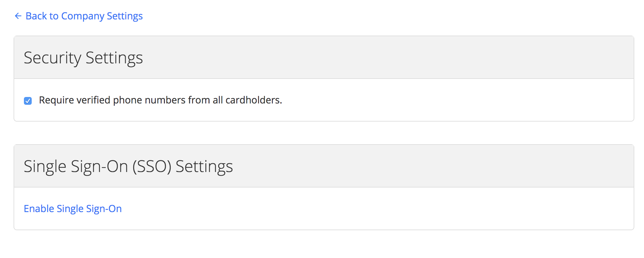Click the Single Sign-On (SSO) Settings heading
The height and width of the screenshot is (258, 644).
pos(128,167)
